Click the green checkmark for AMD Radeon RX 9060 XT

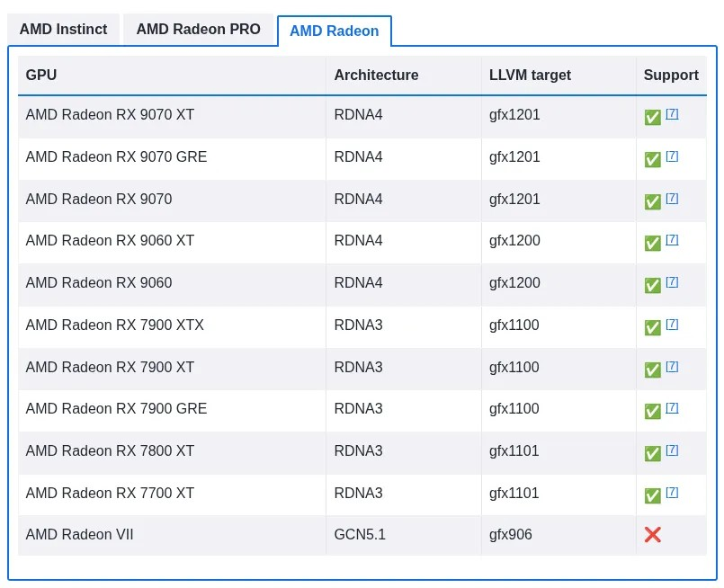point(652,242)
